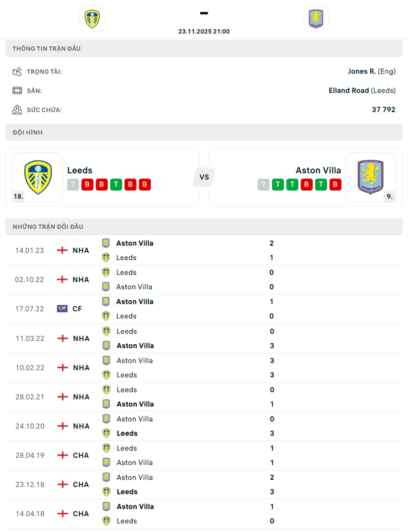Viewport: 408px width, 532px height.
Task: Click the Leeds crest at the top
Action: [92, 19]
